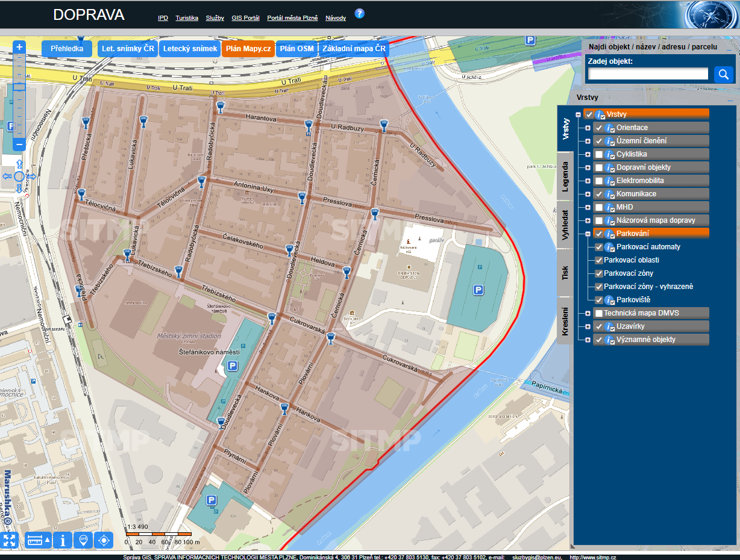Click the crosshair locate-me icon

[x=104, y=540]
